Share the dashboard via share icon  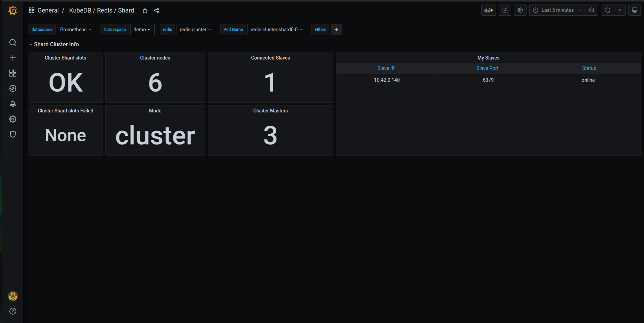[x=157, y=10]
